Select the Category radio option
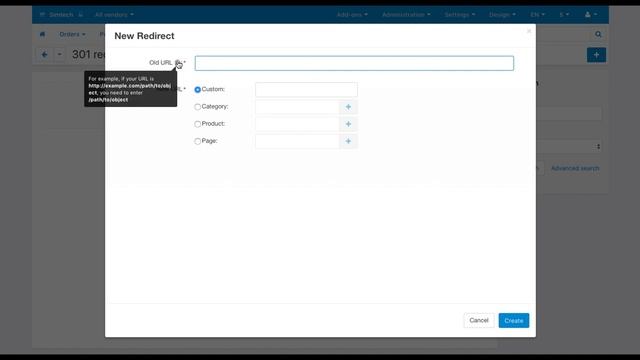The image size is (640, 360). [x=198, y=107]
